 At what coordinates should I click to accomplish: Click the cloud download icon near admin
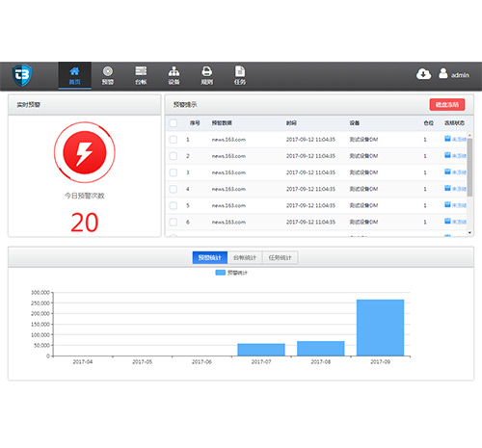423,74
